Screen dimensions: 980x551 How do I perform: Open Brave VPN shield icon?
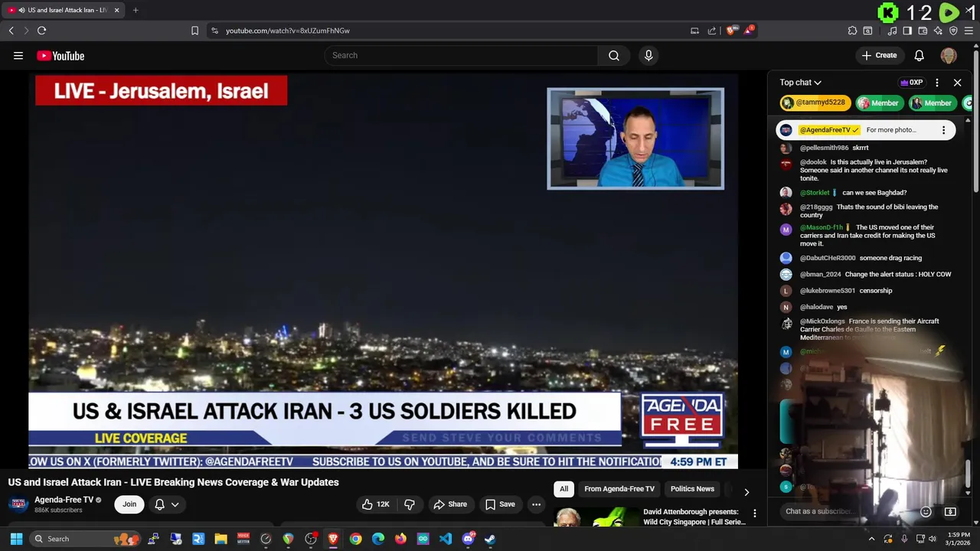953,31
